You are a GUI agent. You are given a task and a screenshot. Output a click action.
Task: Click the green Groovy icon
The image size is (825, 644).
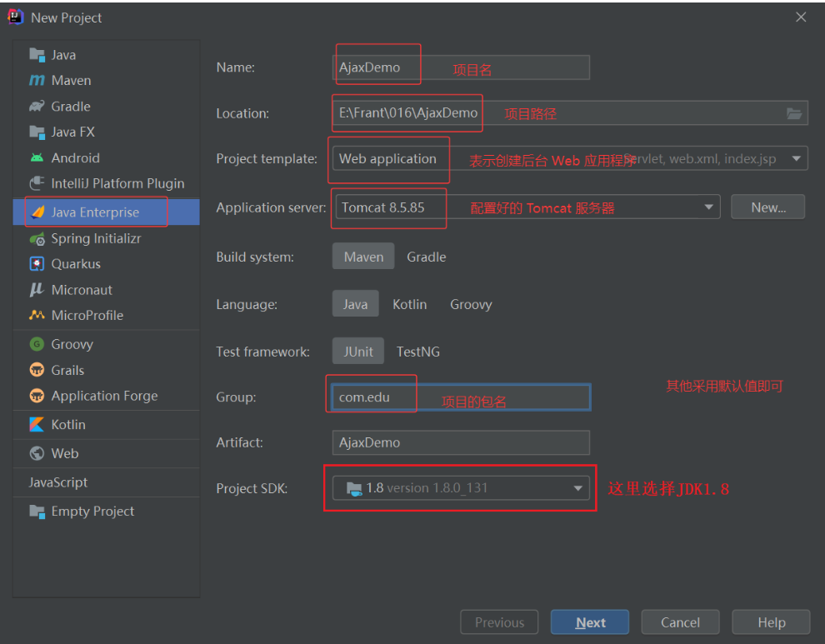[x=37, y=344]
